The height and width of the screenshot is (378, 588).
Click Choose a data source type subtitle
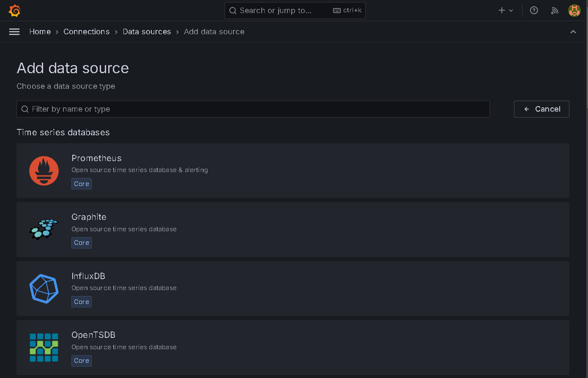[66, 86]
